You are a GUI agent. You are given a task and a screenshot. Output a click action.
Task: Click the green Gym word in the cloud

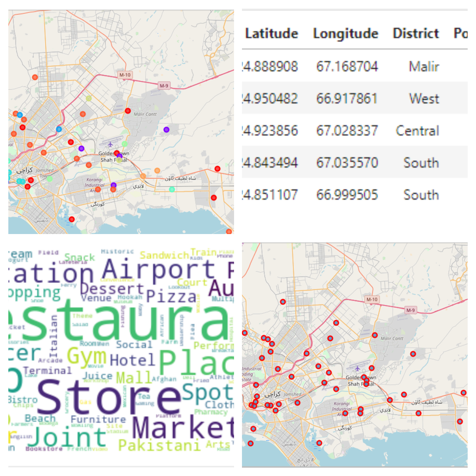pos(86,357)
